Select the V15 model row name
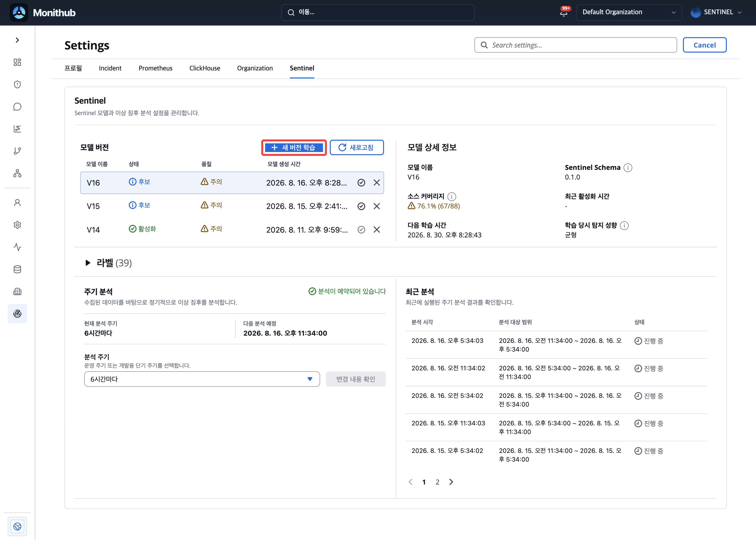 point(93,206)
